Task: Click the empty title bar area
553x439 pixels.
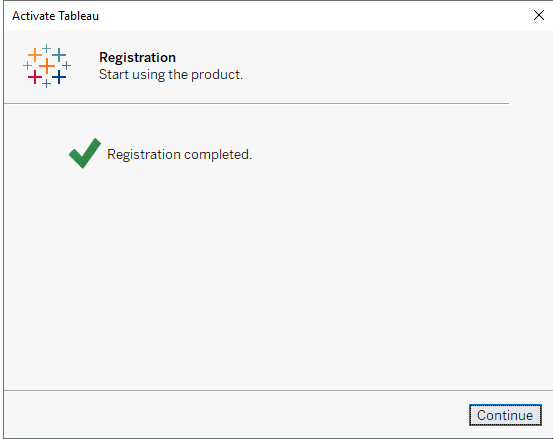Action: click(x=314, y=16)
